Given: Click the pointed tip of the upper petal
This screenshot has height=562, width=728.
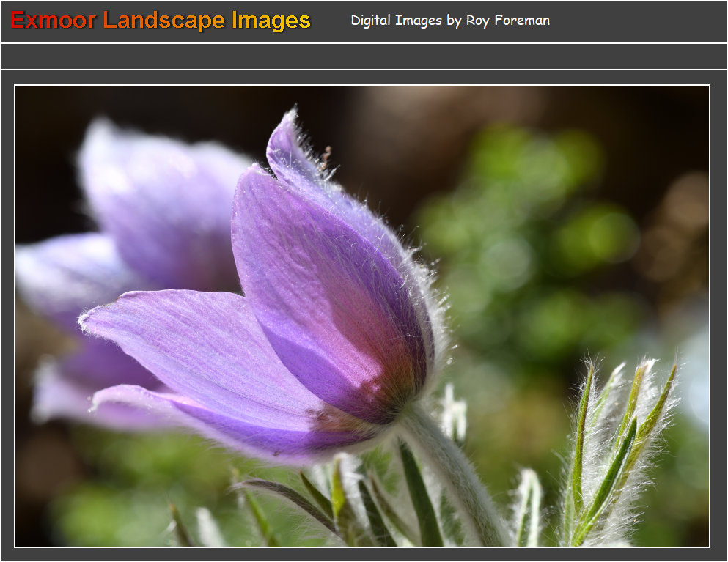Looking at the screenshot, I should click(x=290, y=119).
